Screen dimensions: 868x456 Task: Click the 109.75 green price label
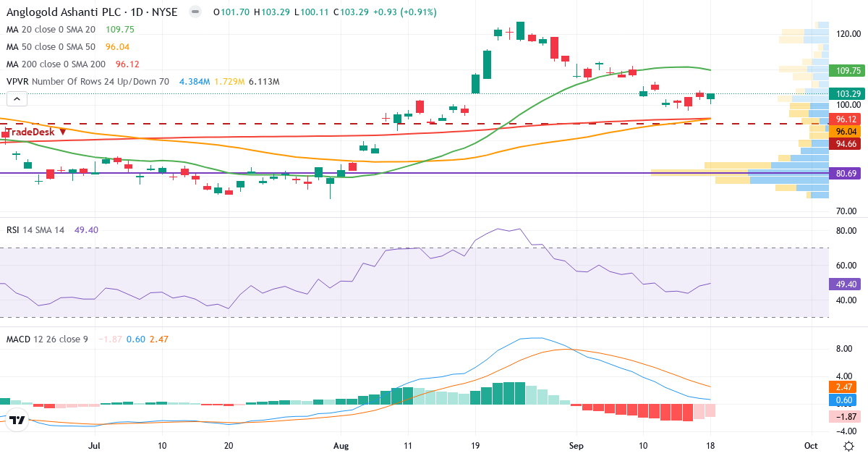(846, 71)
